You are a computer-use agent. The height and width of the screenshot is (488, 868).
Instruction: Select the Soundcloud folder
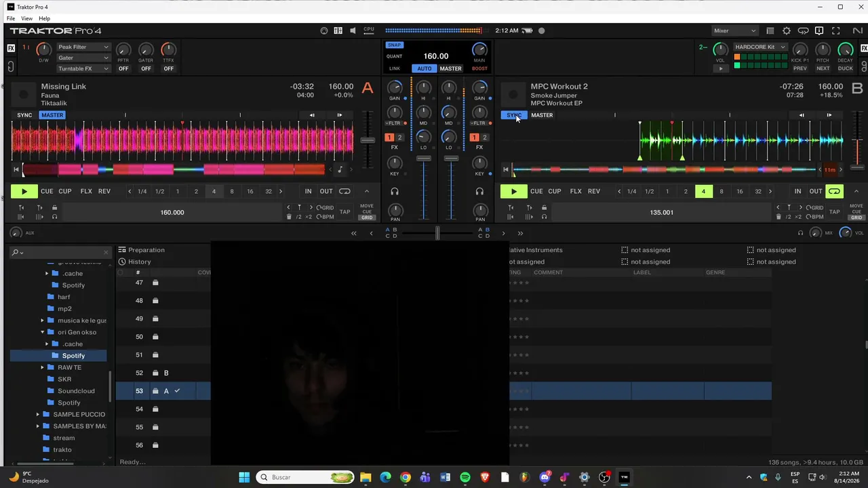click(x=76, y=391)
